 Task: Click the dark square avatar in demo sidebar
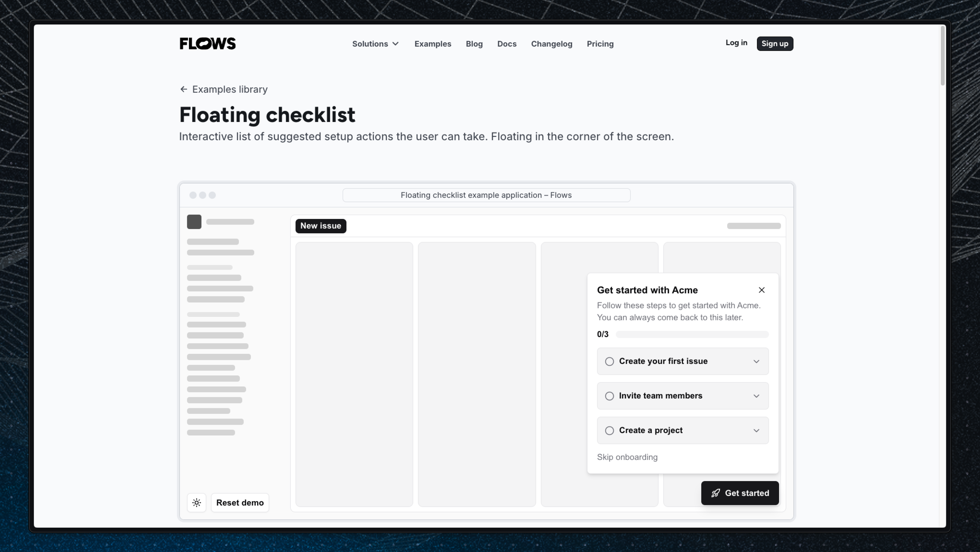pyautogui.click(x=194, y=221)
